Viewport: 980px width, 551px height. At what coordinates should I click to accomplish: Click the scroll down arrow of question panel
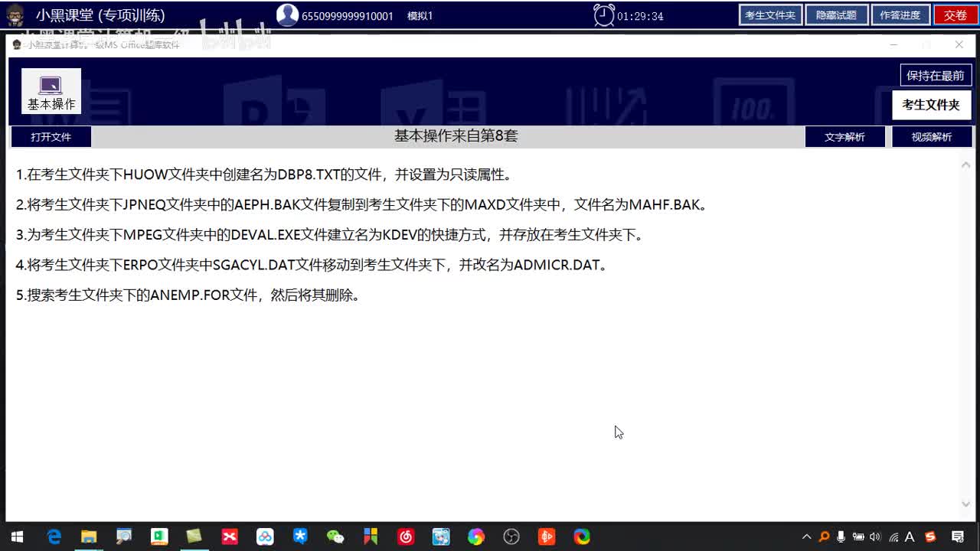[965, 504]
